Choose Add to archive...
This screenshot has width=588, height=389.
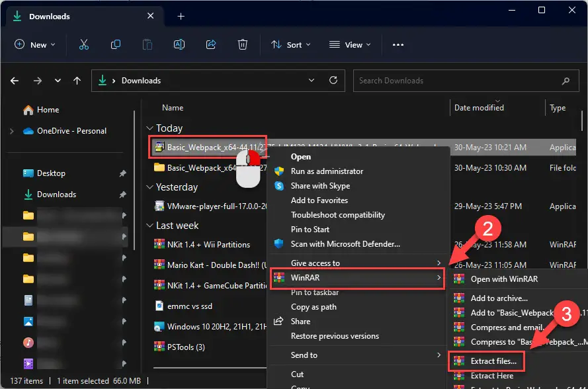pyautogui.click(x=499, y=298)
